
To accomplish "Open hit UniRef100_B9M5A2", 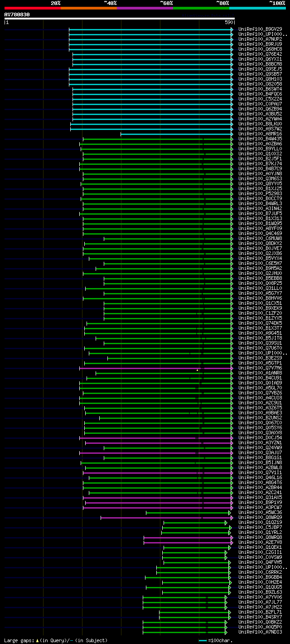I will pos(261,268).
